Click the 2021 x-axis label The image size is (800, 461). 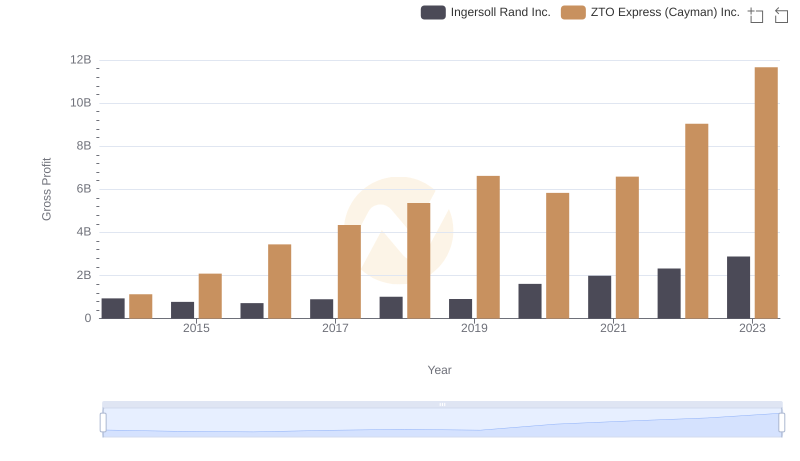pyautogui.click(x=613, y=328)
